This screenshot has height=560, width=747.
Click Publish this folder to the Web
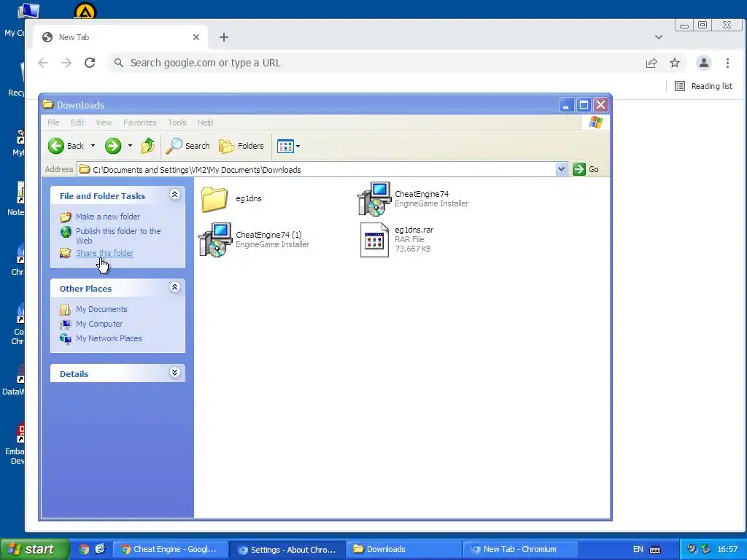click(118, 236)
